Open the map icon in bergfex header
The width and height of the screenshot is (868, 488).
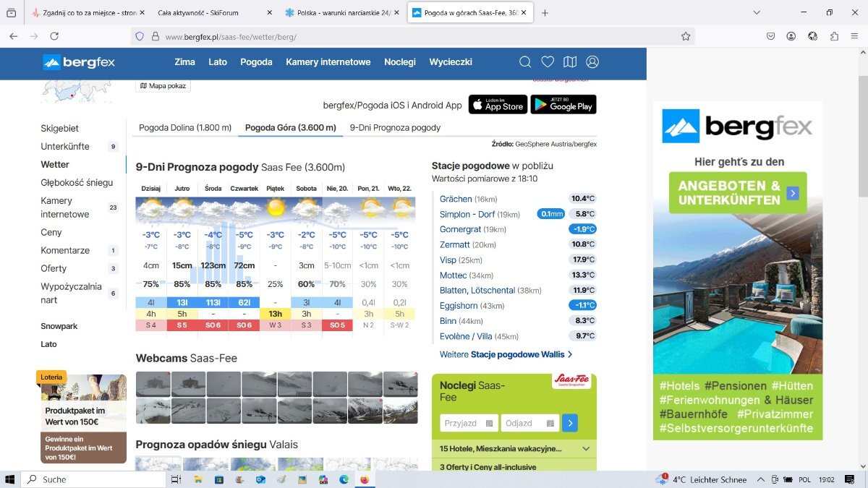(570, 62)
